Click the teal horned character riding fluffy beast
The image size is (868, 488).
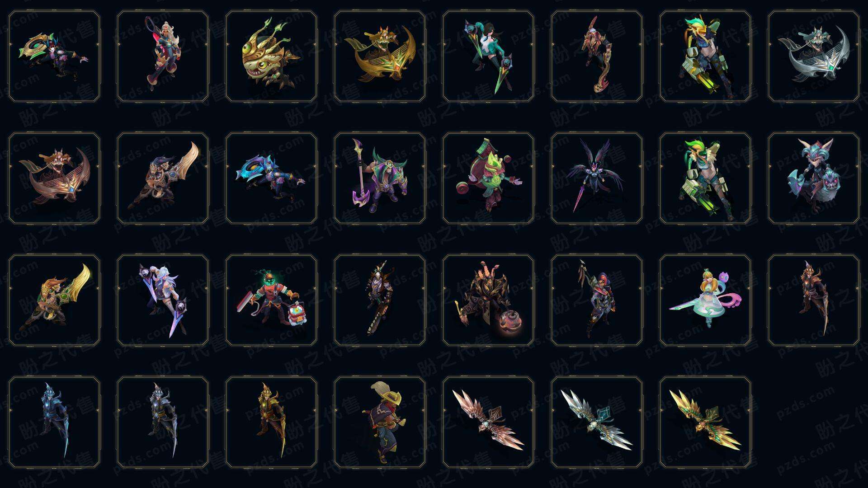(x=814, y=178)
